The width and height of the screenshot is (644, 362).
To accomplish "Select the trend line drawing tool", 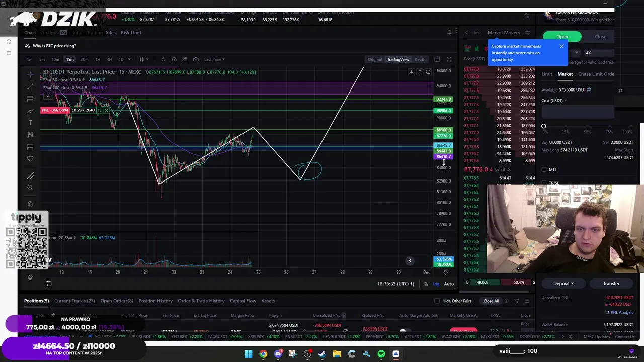I will click(x=30, y=86).
